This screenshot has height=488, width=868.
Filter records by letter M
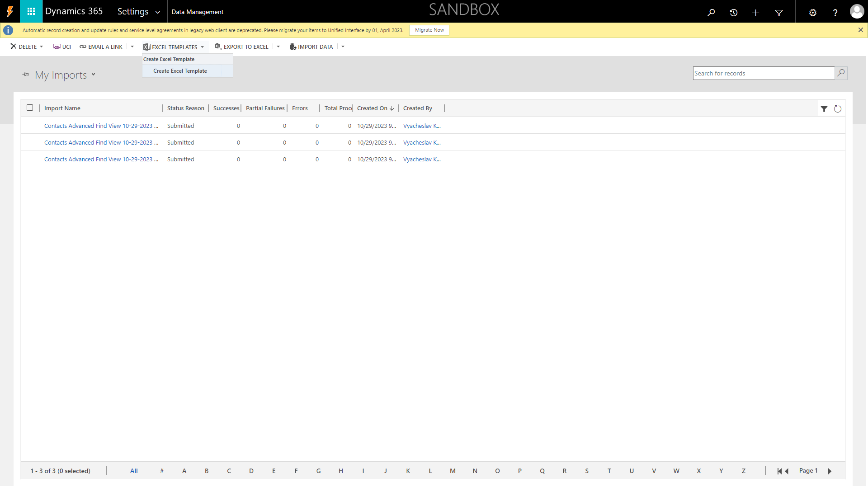tap(453, 470)
